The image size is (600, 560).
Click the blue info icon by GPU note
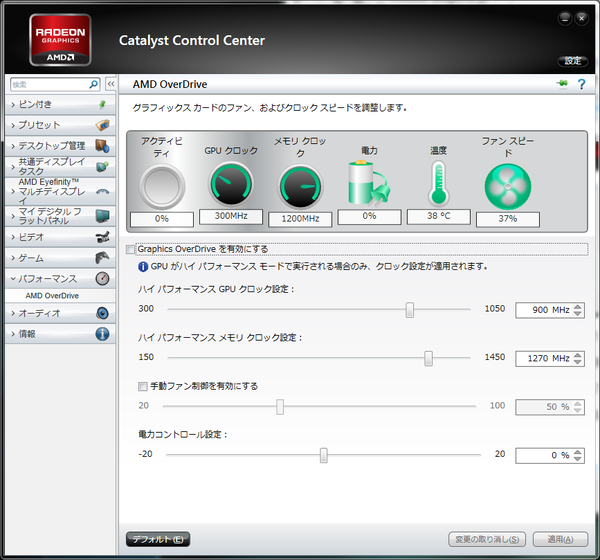143,266
